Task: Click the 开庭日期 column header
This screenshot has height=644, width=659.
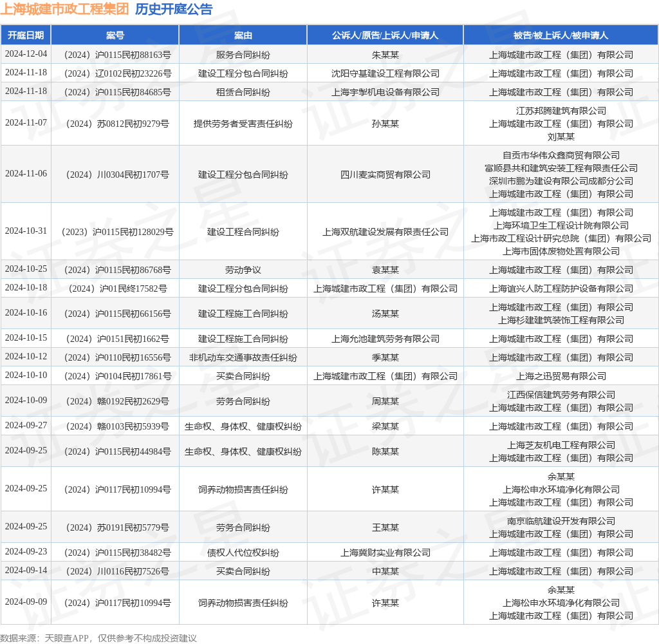Action: click(26, 35)
